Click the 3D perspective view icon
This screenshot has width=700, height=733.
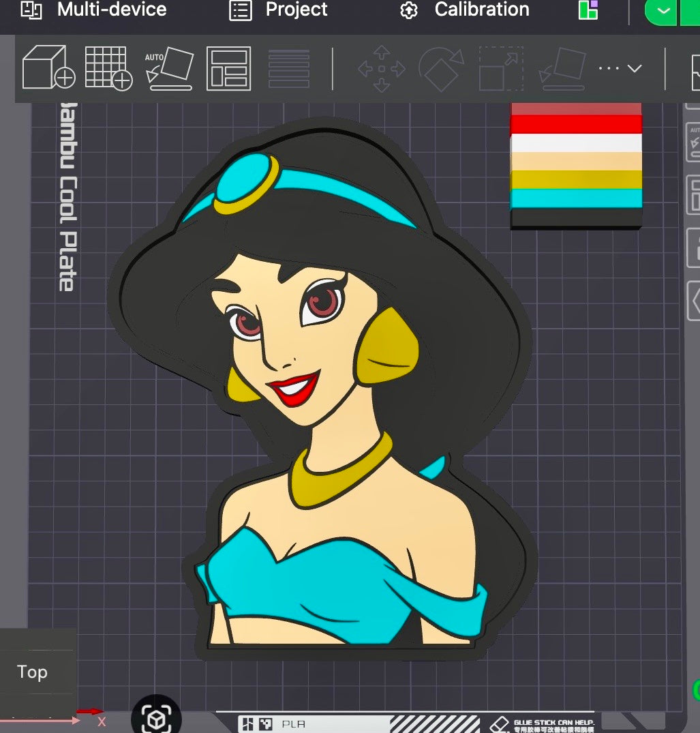[156, 719]
